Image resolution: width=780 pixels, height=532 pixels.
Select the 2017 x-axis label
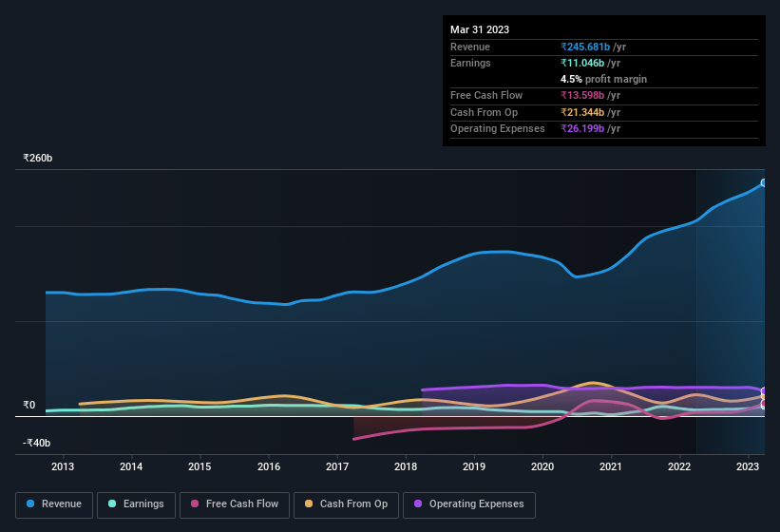click(336, 466)
